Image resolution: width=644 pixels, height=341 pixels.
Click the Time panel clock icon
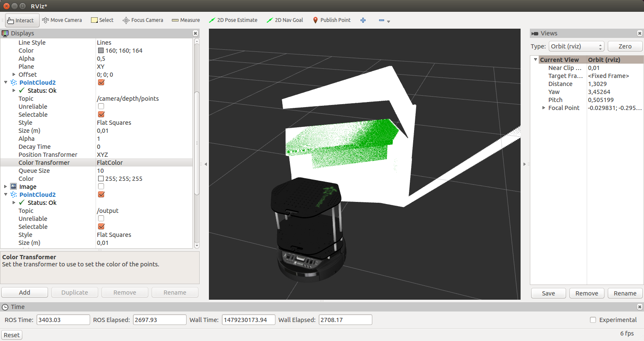5,307
